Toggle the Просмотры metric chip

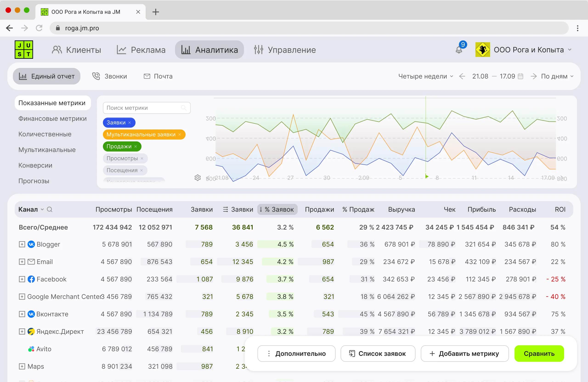pos(122,158)
